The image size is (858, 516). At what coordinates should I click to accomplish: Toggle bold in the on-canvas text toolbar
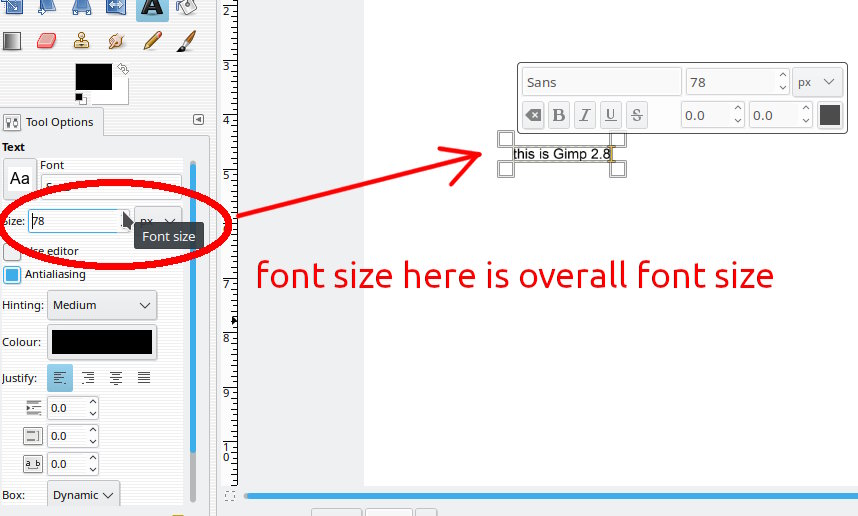[x=559, y=115]
